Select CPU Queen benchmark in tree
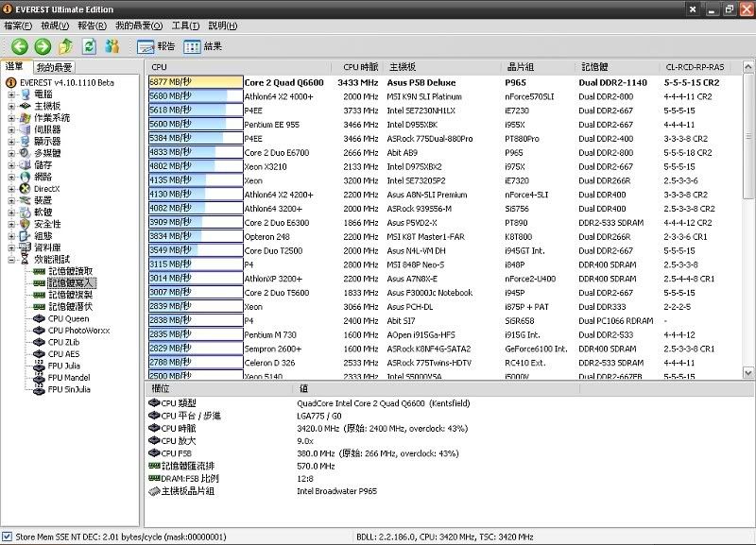The width and height of the screenshot is (756, 545). [x=68, y=318]
